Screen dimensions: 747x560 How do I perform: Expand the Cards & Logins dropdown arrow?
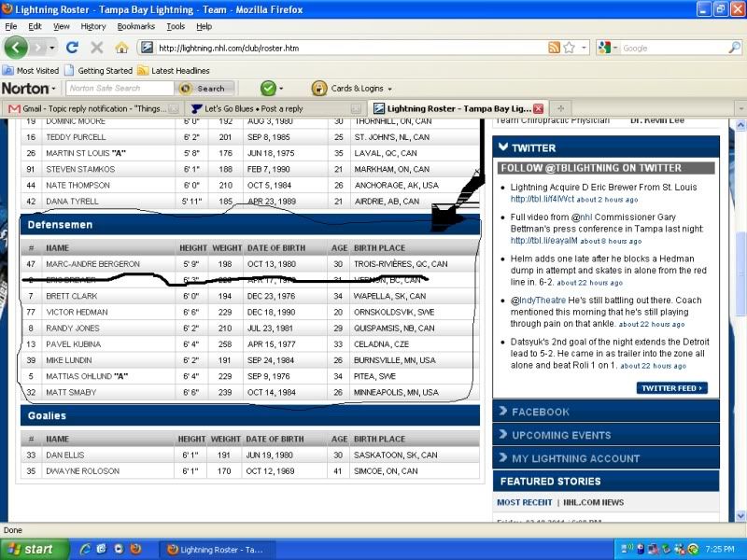click(389, 89)
